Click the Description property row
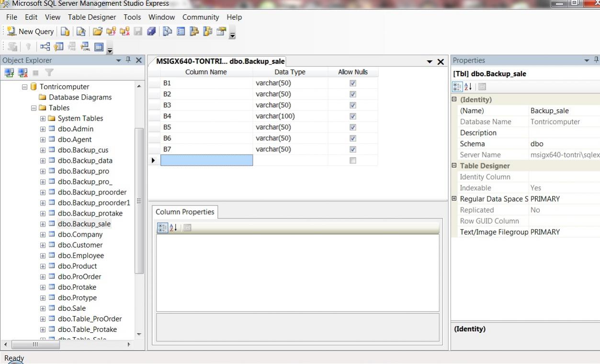This screenshot has height=364, width=600. point(526,133)
